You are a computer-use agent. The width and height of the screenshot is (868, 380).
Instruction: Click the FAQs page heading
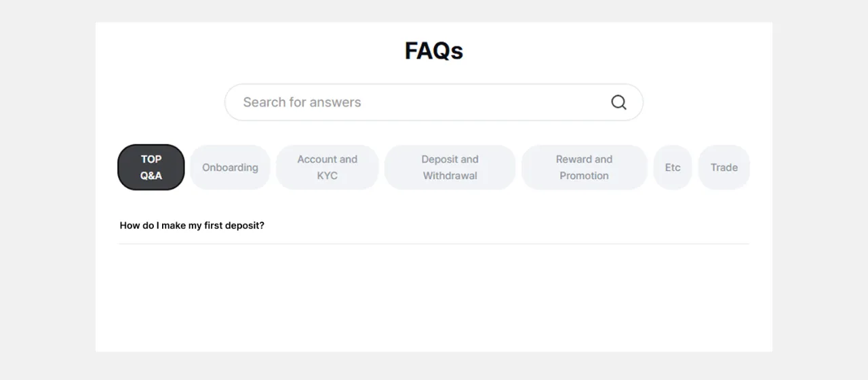(x=434, y=51)
